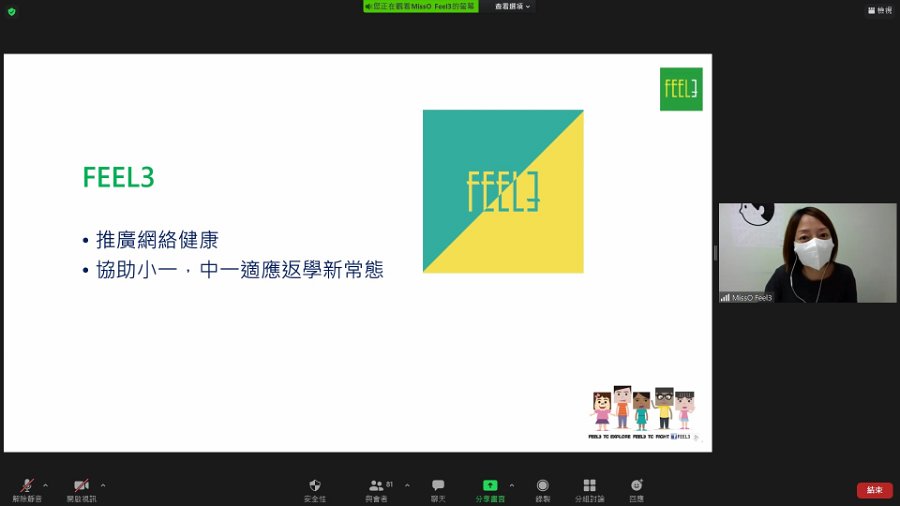This screenshot has height=506, width=900.
Task: Click the large teal-yellow FEEL3 square image
Action: (503, 191)
